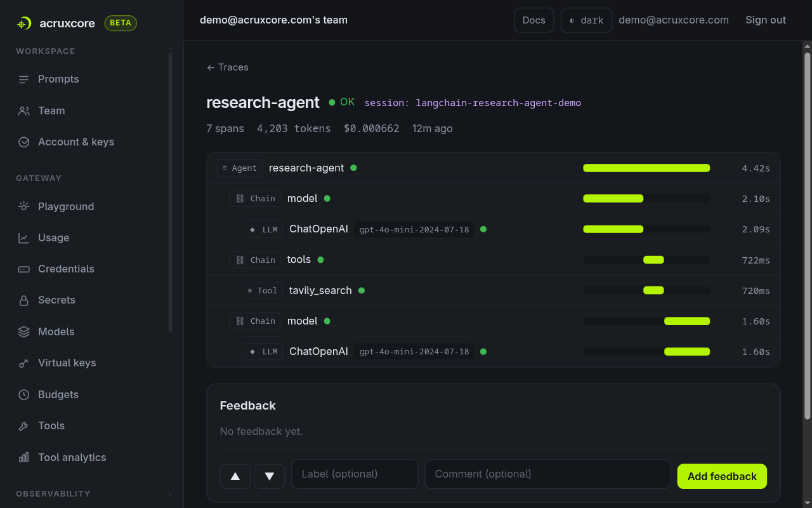Viewport: 812px width, 508px height.
Task: Click Add feedback button
Action: [x=722, y=476]
